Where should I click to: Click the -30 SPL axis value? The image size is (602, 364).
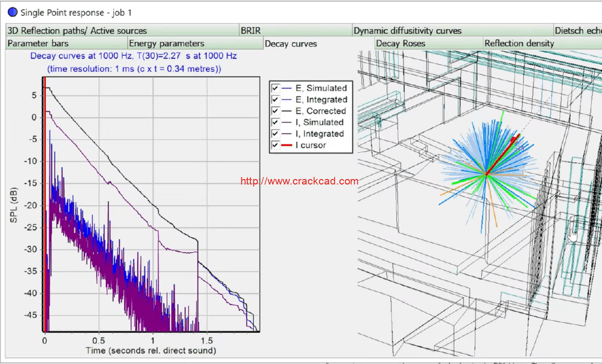30,249
